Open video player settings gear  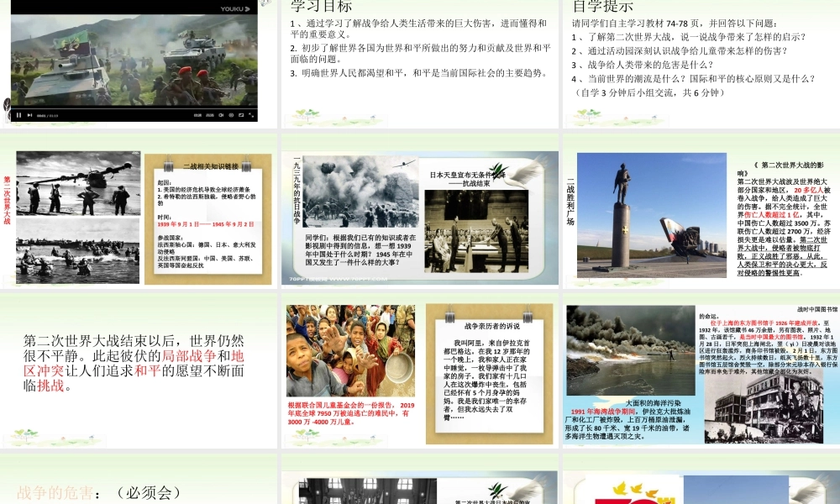point(230,115)
